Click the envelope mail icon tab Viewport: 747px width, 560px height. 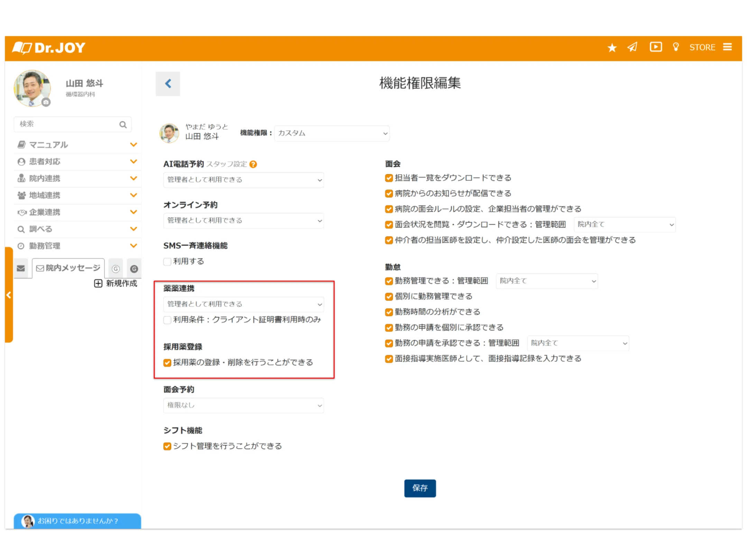point(21,268)
